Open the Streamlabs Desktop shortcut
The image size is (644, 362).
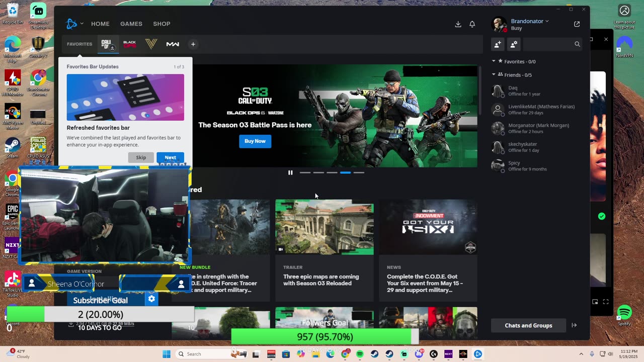pyautogui.click(x=38, y=15)
